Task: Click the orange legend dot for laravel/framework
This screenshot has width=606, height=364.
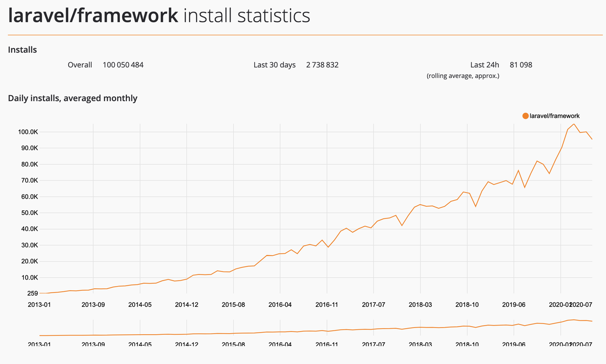Action: [x=525, y=116]
